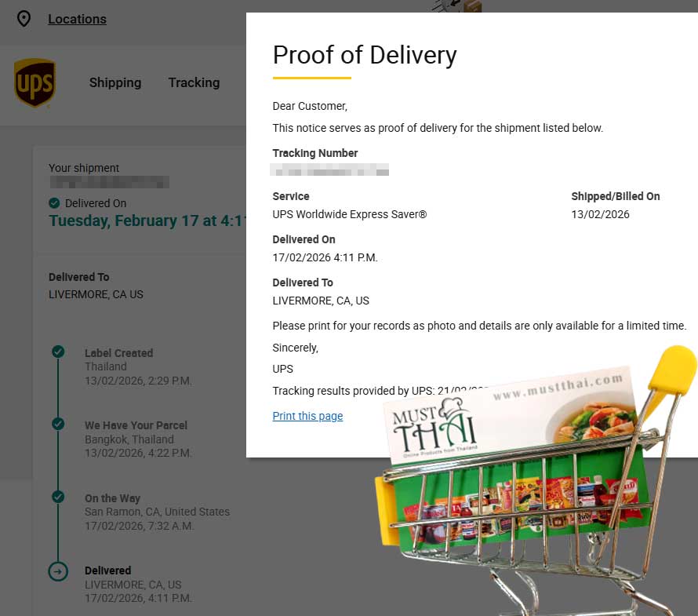Click the location pin icon
Screen dimensions: 698x616
click(x=24, y=19)
